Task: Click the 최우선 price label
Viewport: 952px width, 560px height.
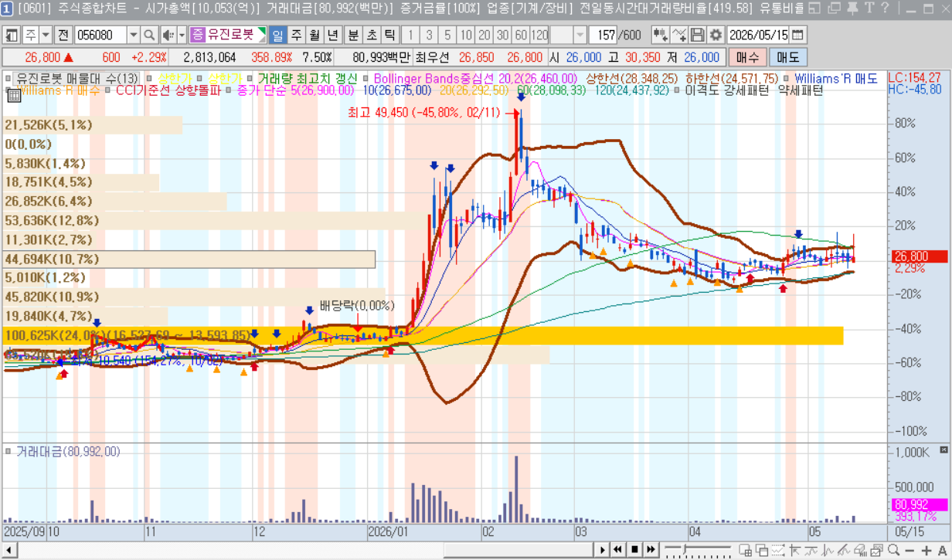Action: (432, 57)
